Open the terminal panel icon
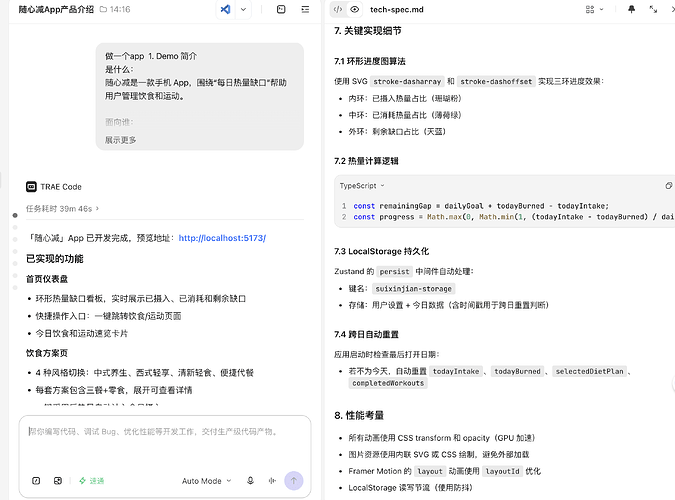The width and height of the screenshot is (675, 500). tap(281, 9)
